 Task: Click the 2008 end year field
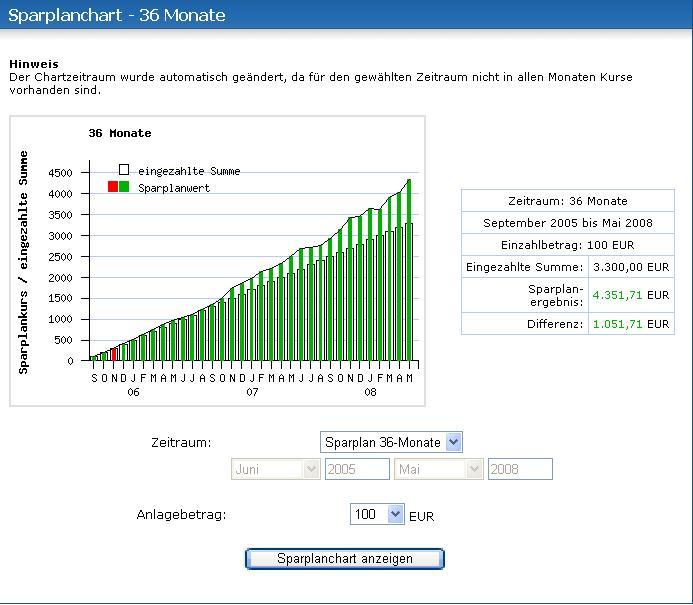520,469
